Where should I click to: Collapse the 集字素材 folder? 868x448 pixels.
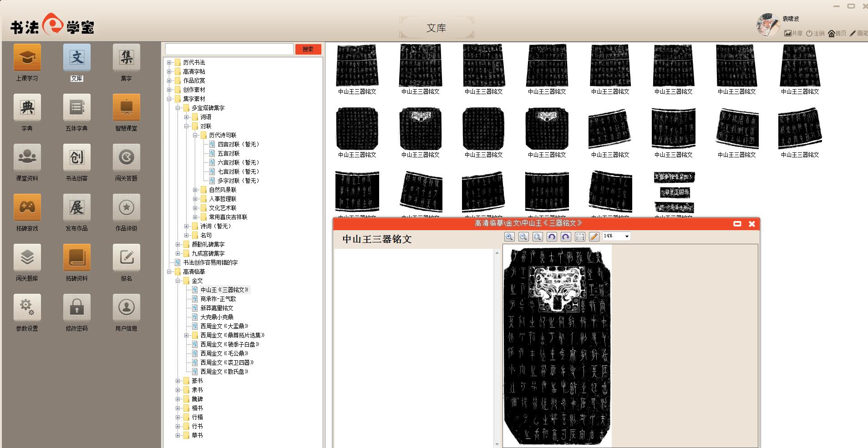pos(169,99)
